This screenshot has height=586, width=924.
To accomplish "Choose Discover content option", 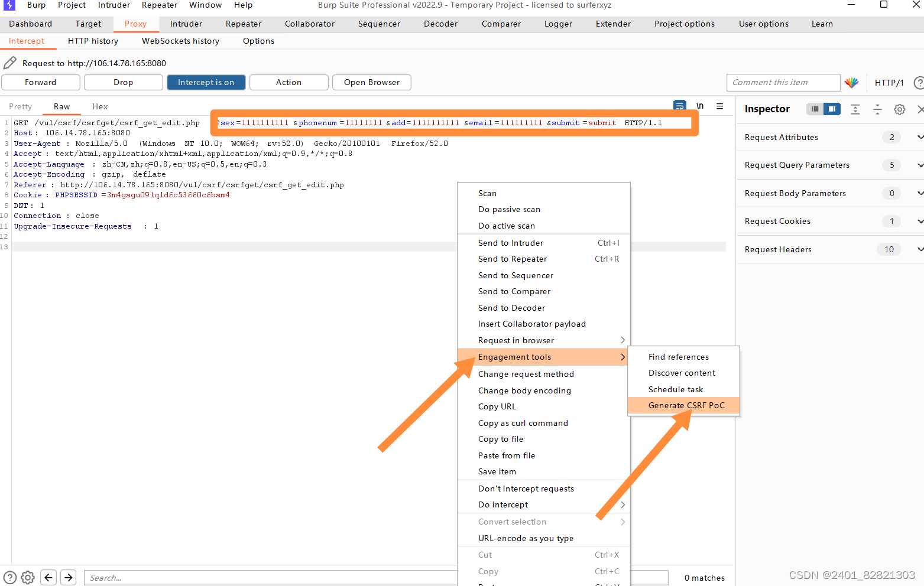I will (683, 373).
